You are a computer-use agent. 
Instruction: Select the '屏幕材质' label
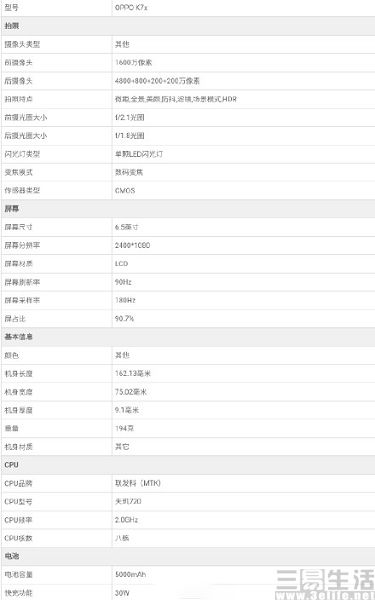coord(18,264)
